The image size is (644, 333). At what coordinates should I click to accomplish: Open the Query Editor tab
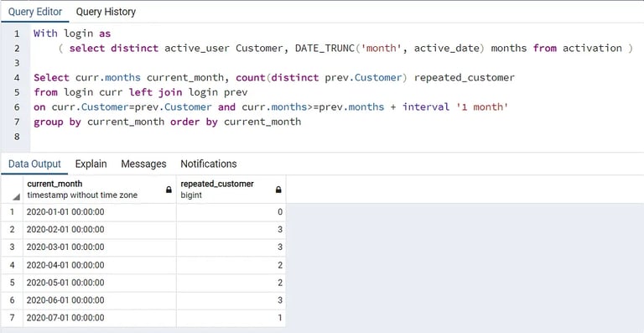pyautogui.click(x=35, y=12)
